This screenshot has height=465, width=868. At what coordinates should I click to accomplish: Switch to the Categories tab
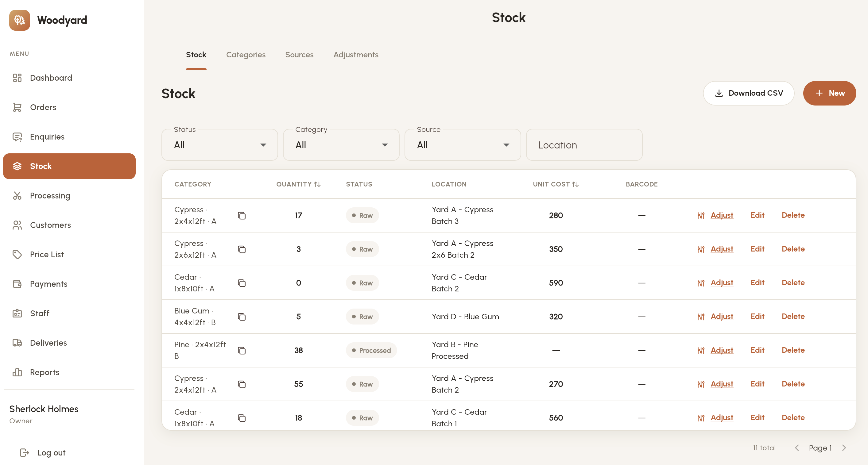click(x=246, y=55)
